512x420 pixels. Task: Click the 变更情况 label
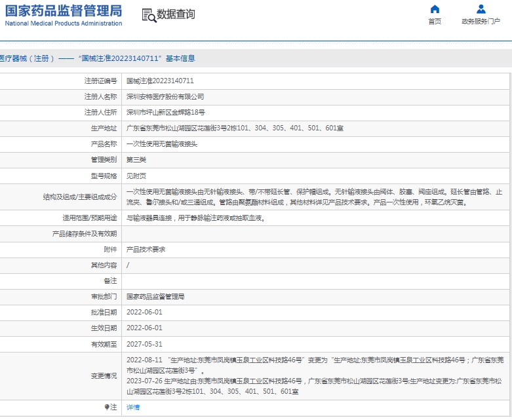(x=104, y=375)
